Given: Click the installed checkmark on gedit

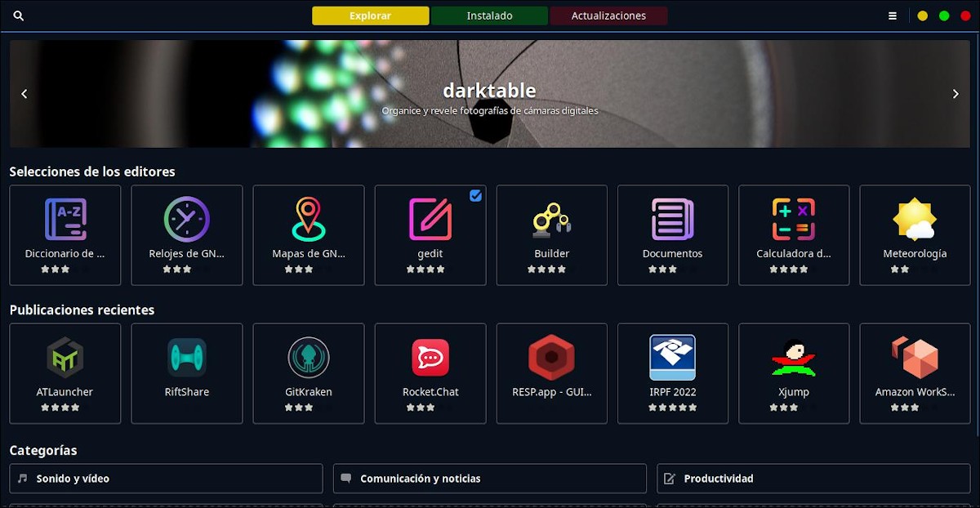Looking at the screenshot, I should [475, 195].
